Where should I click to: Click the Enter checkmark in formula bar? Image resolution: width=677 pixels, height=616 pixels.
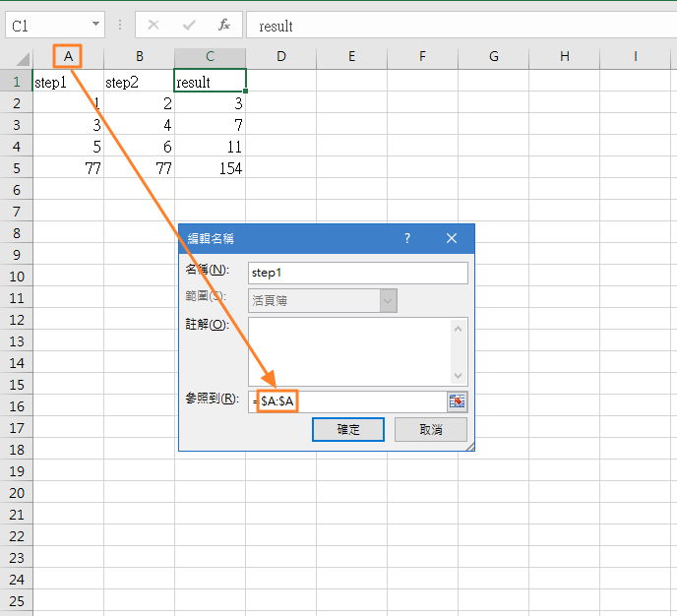[x=189, y=25]
